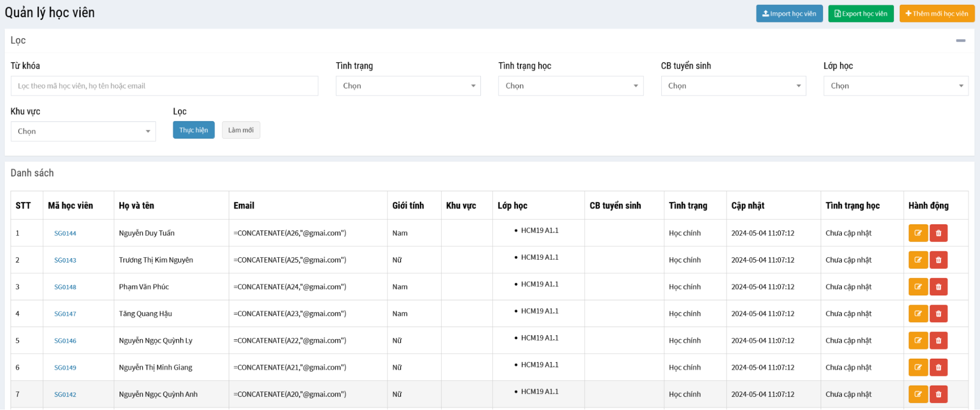Collapse the Lọc filter panel
This screenshot has height=410, width=980.
pyautogui.click(x=960, y=41)
